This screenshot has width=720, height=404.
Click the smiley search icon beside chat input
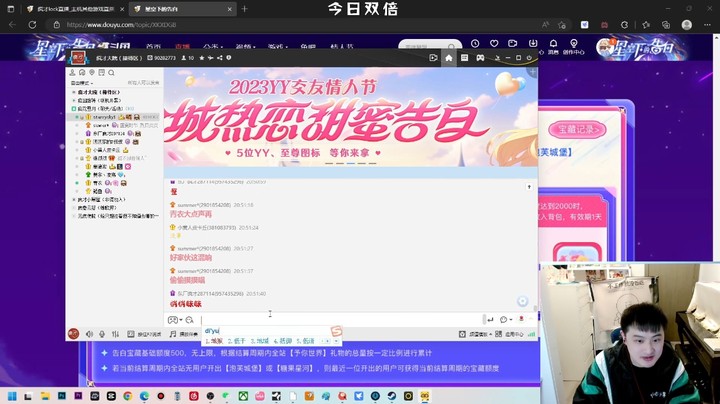click(x=189, y=320)
